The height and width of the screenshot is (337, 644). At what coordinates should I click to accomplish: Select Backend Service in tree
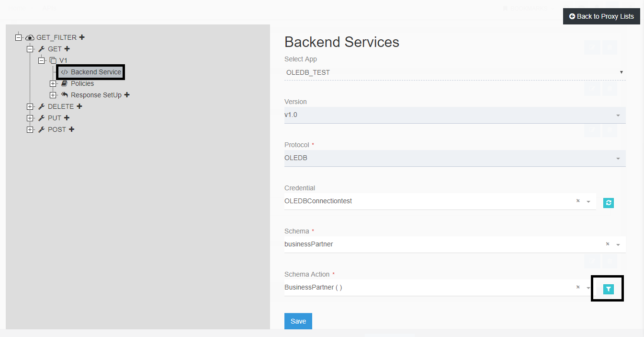click(x=96, y=72)
